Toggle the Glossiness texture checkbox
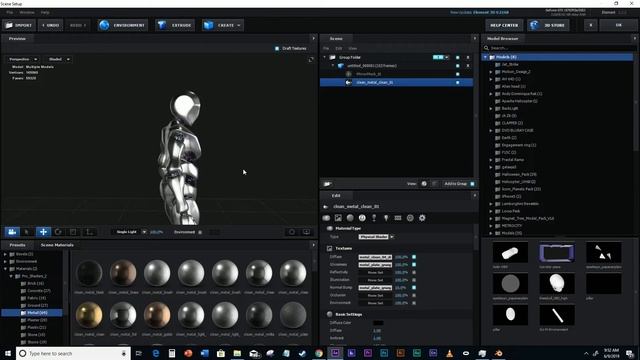This screenshot has width=640, height=360. click(x=414, y=265)
